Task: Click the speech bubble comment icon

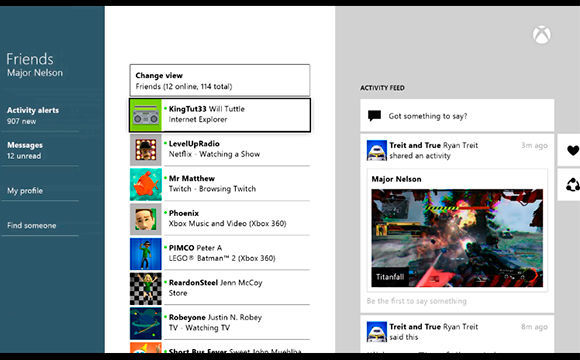Action: [x=374, y=116]
